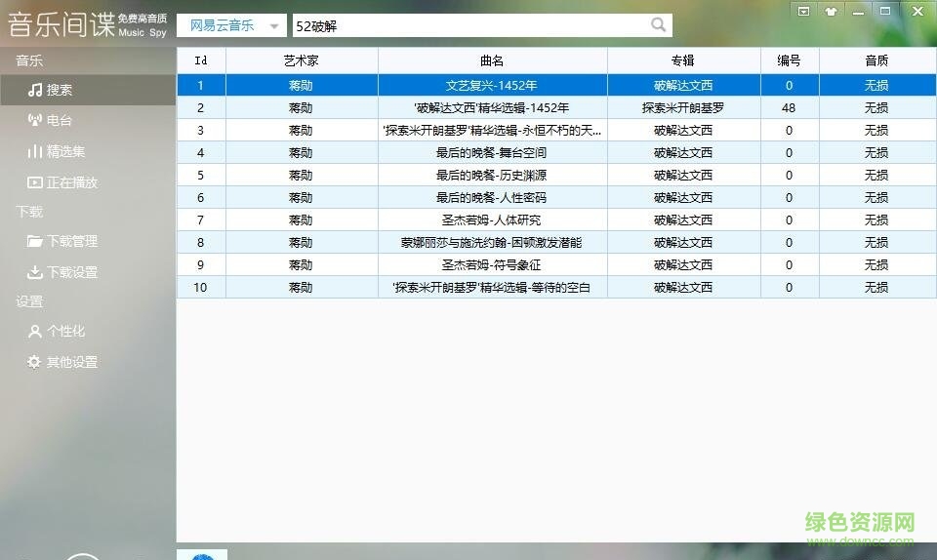Sort by the Id column header
937x560 pixels.
point(201,60)
